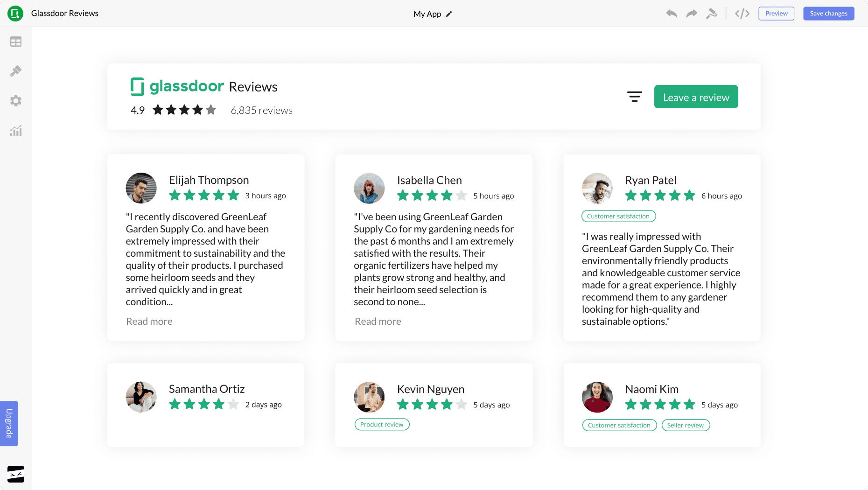
Task: Toggle the Seller review tag on Naomi Kim
Action: coord(686,425)
